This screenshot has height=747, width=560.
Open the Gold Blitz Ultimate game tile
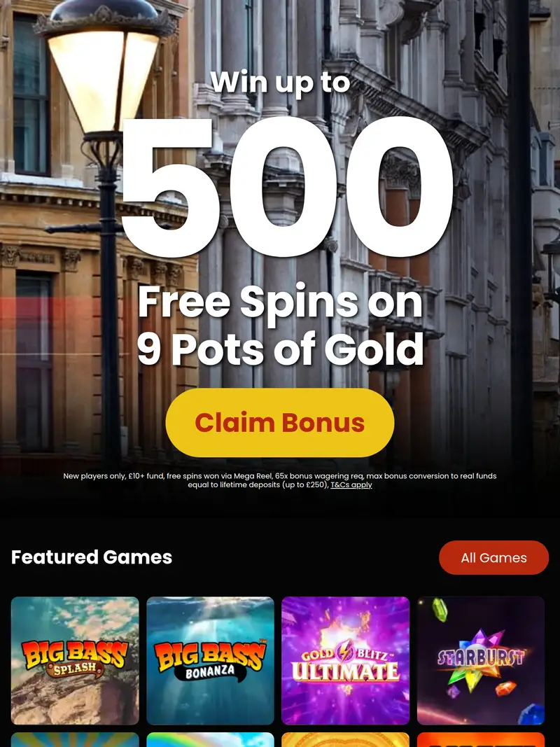[x=346, y=661]
